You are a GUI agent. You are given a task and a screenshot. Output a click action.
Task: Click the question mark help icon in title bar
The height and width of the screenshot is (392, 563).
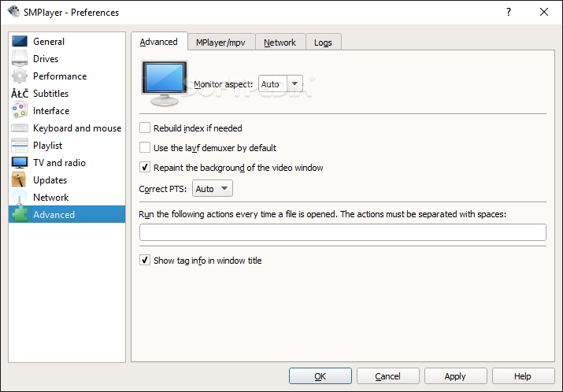coord(509,13)
